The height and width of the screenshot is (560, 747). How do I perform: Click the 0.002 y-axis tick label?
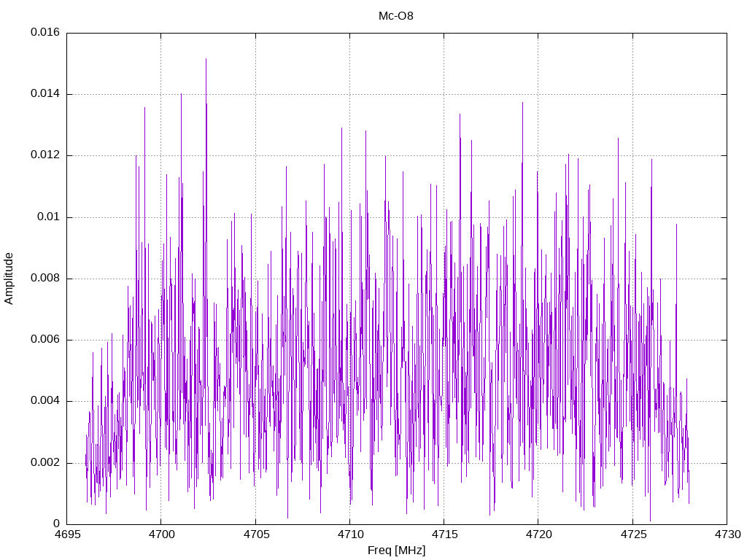coord(45,463)
